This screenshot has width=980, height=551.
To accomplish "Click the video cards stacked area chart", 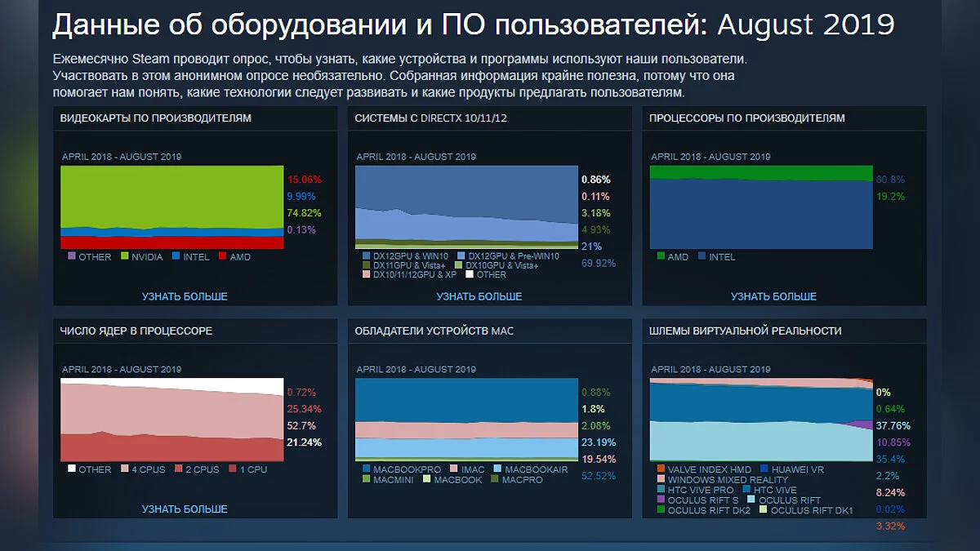I will tap(172, 207).
